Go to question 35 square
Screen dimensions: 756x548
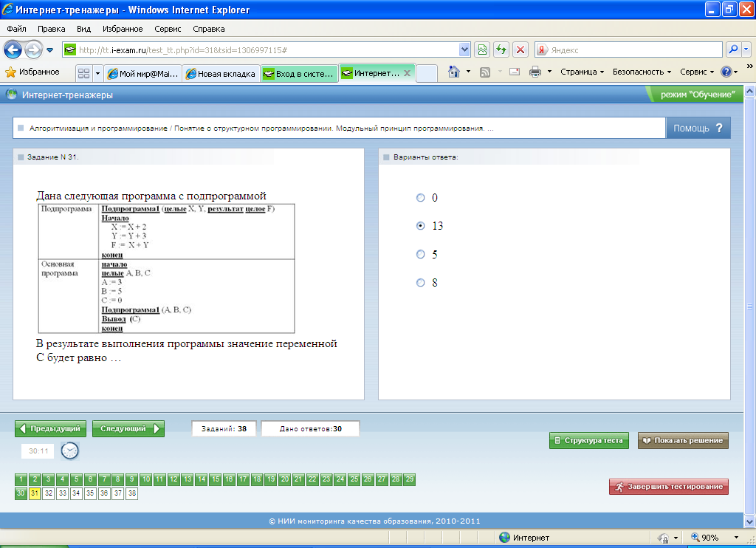90,493
